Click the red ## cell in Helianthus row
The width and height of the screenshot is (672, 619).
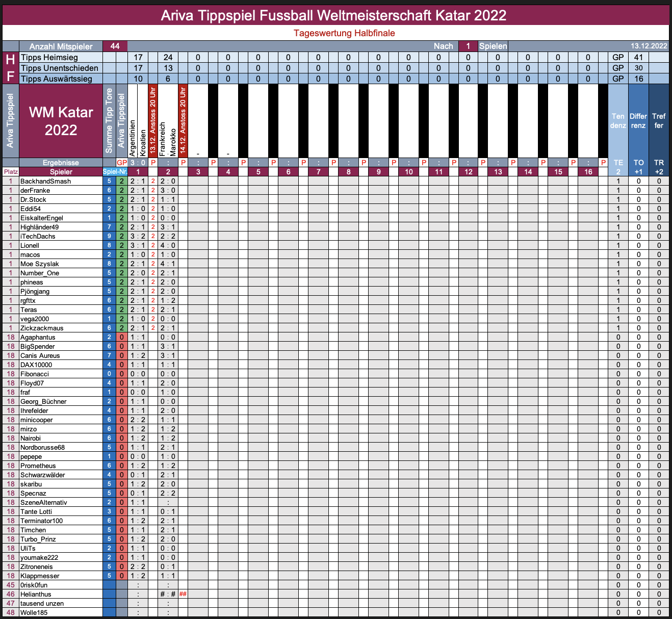[x=183, y=595]
